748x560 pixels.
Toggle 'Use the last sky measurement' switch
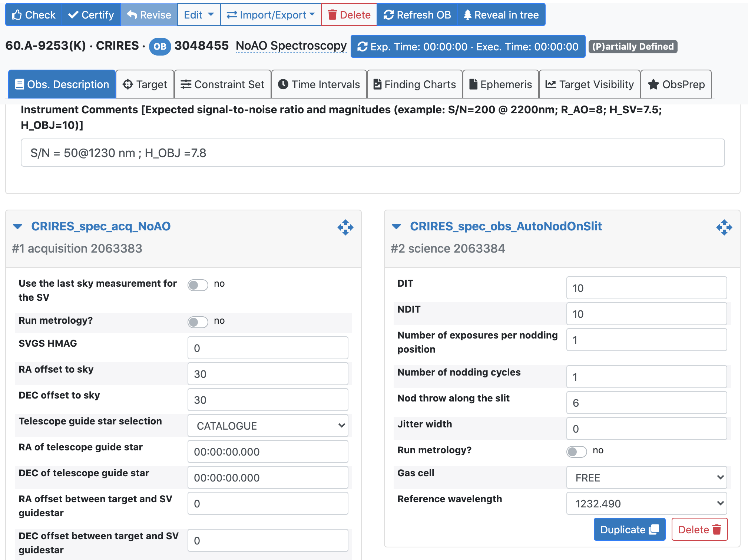(x=198, y=285)
